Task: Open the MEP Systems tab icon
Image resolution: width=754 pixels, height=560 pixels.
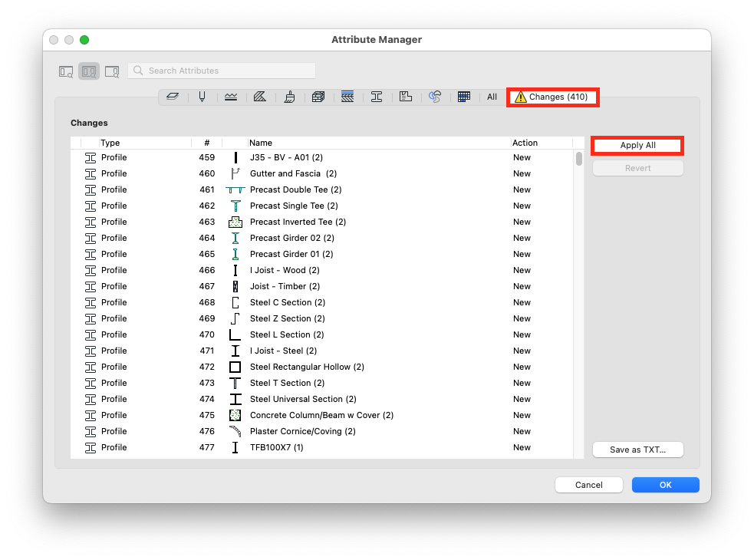Action: pos(435,97)
